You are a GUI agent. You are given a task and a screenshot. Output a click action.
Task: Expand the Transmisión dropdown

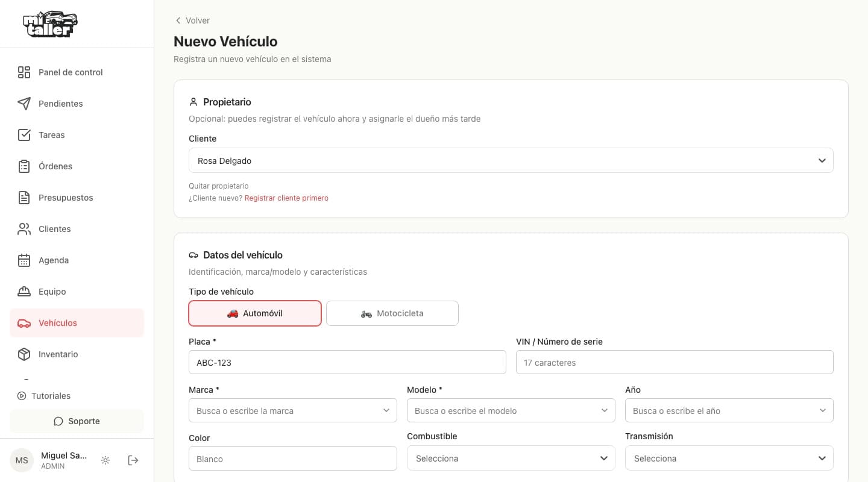[x=729, y=459]
